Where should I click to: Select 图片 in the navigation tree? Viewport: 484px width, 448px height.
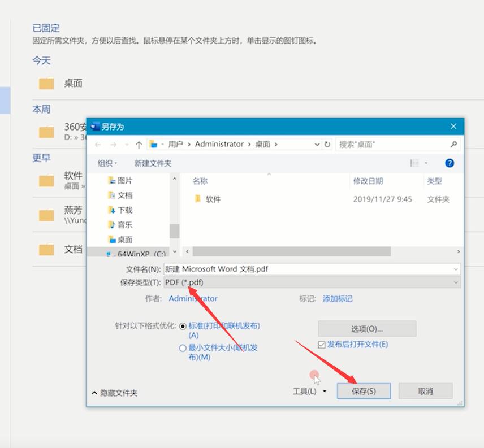[120, 180]
